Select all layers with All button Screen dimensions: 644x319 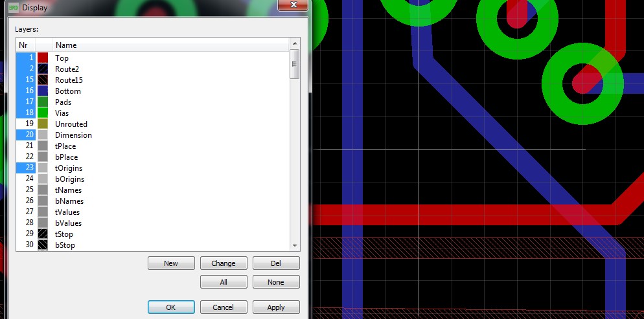(224, 282)
